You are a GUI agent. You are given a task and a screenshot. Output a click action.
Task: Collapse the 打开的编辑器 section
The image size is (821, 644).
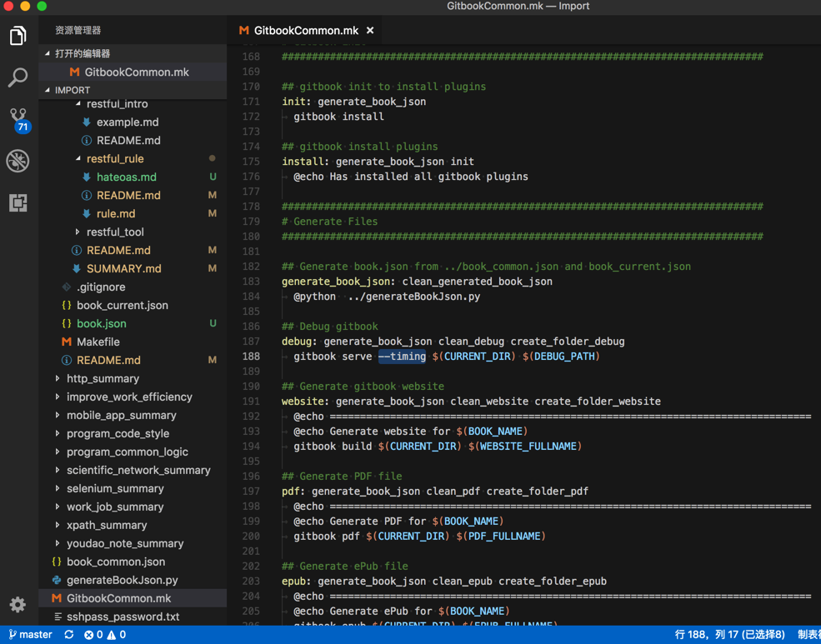pos(82,53)
